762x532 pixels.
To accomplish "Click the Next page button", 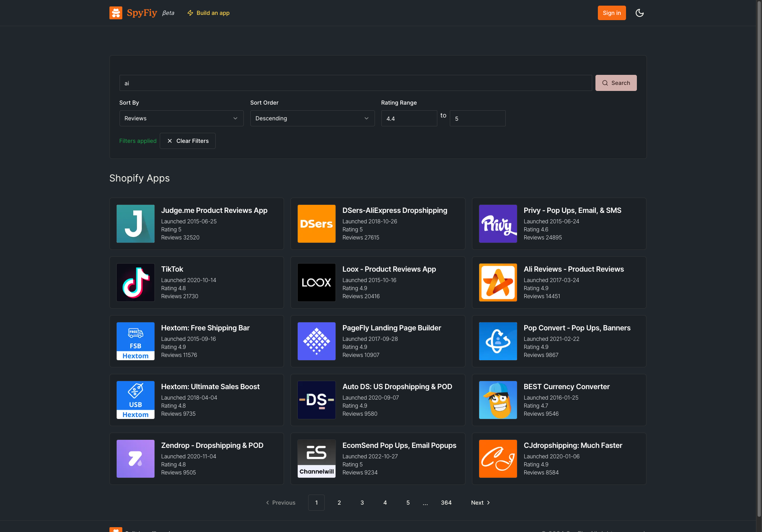I will point(480,503).
